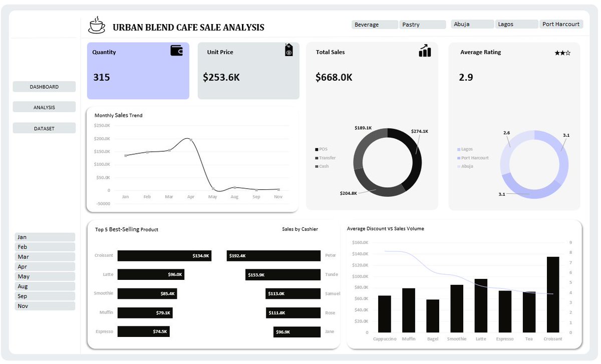This screenshot has height=364, width=601.
Task: Click the dashboard title Urban Blend Cafe
Action: (188, 28)
